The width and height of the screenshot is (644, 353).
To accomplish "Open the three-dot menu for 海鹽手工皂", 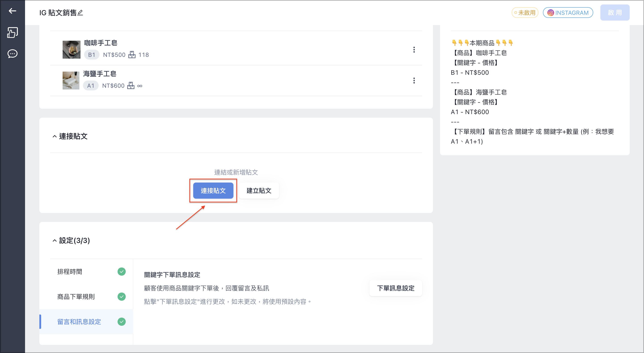I will (x=414, y=81).
